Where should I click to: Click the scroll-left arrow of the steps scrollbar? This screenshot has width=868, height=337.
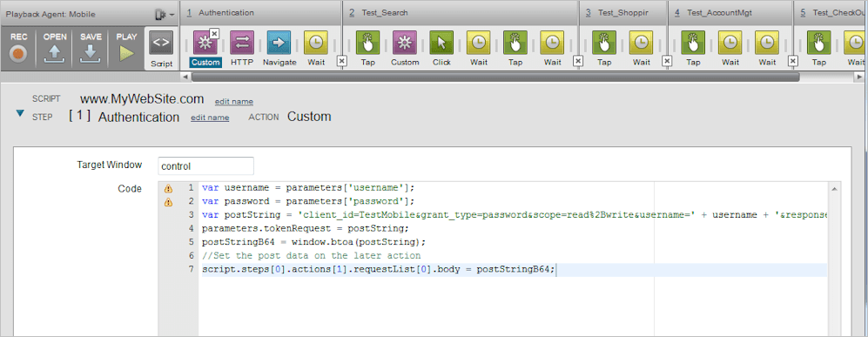pos(186,77)
